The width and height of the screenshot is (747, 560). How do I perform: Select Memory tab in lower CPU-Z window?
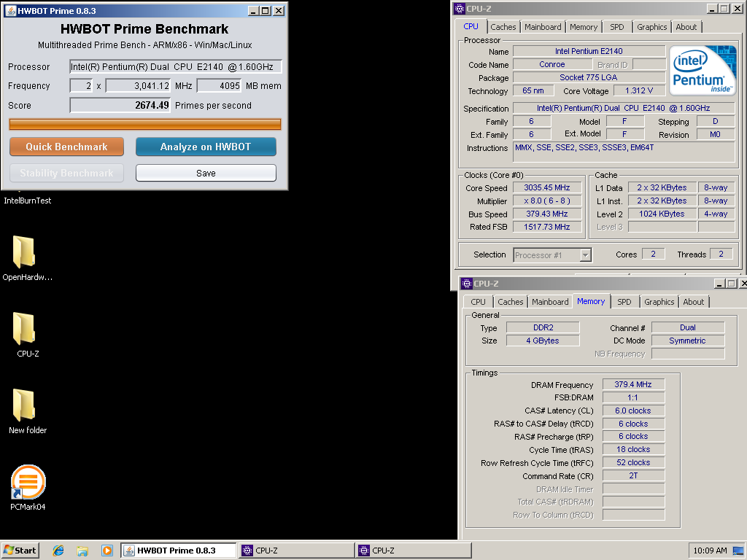[x=591, y=301]
